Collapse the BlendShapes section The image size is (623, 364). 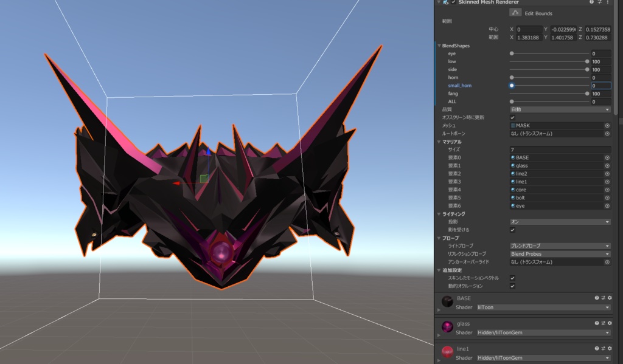click(x=439, y=46)
